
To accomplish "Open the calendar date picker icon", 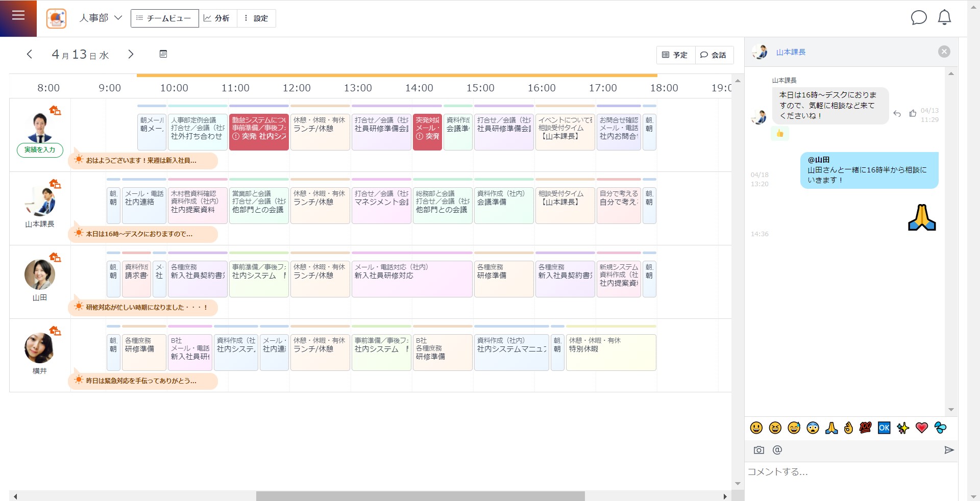I will tap(163, 54).
